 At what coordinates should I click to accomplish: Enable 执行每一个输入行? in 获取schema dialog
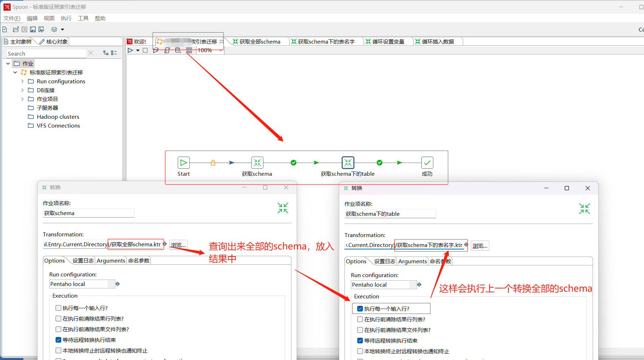point(58,308)
